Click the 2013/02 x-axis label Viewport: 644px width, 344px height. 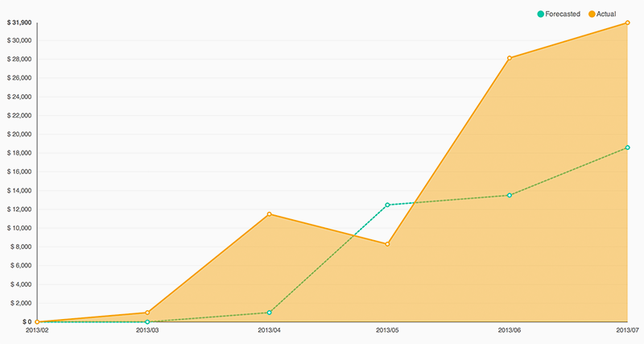[38, 330]
